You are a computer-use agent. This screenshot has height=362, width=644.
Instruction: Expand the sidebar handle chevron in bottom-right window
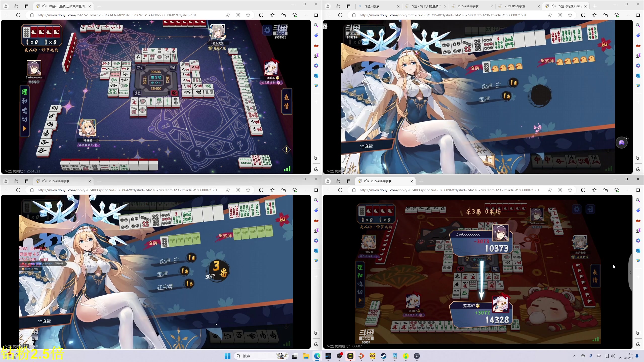pos(630,273)
